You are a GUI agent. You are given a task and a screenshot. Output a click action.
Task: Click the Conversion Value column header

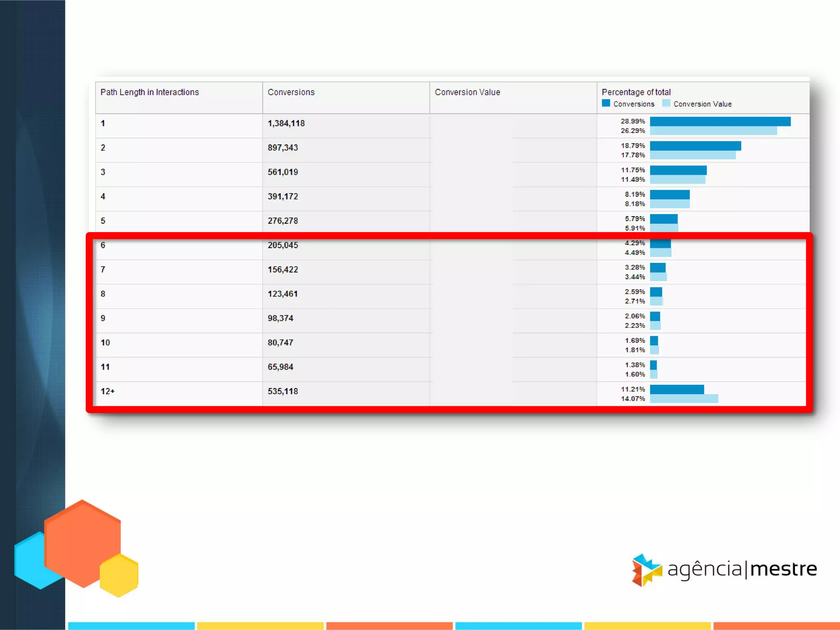click(467, 92)
